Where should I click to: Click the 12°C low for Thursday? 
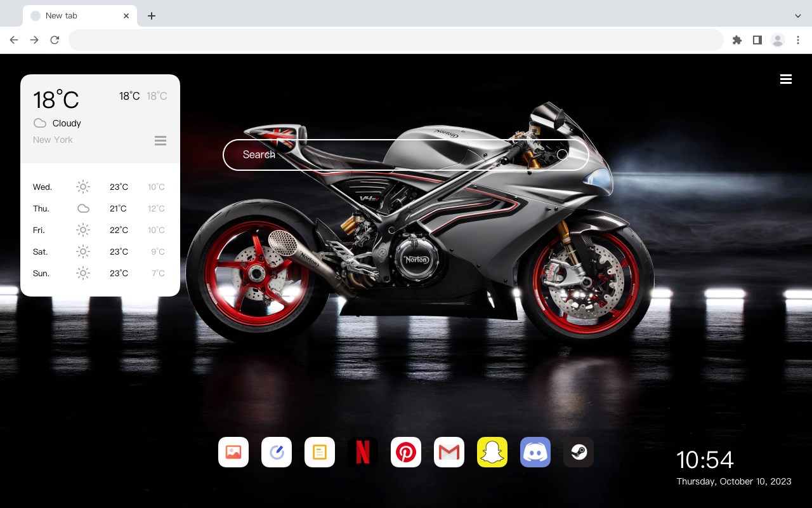[157, 208]
